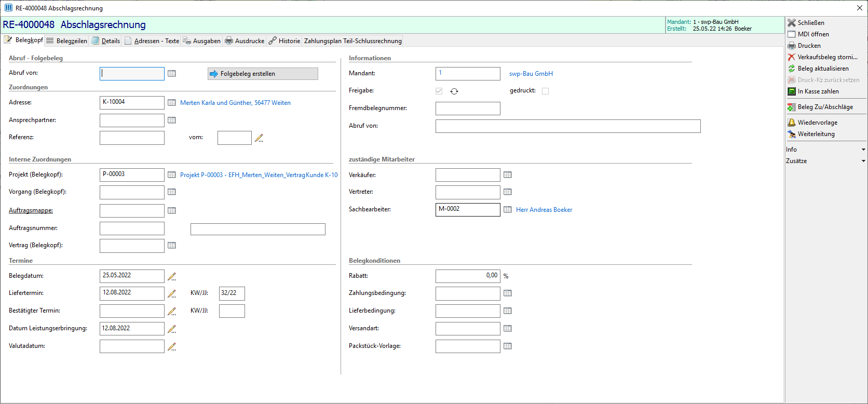Screen dimensions: 868x404
Task: Click pencil date icon next to Referenz vom field
Action: [259, 138]
